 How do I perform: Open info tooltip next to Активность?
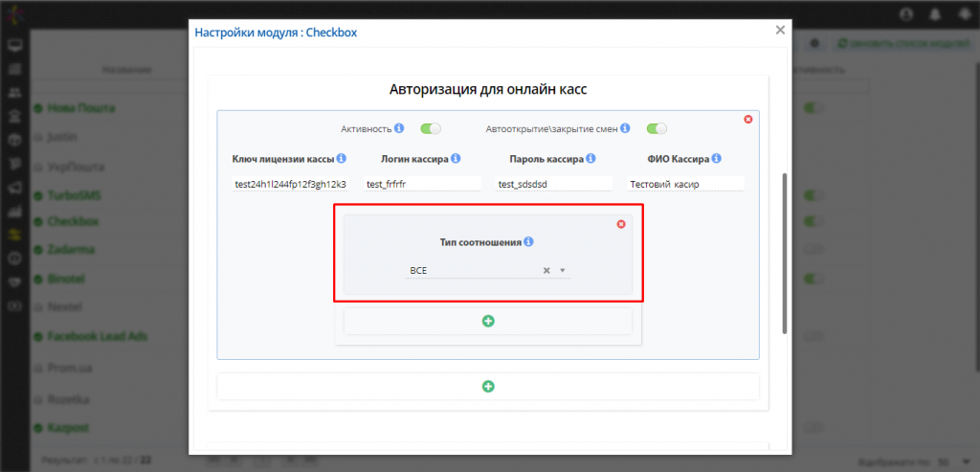pos(399,129)
